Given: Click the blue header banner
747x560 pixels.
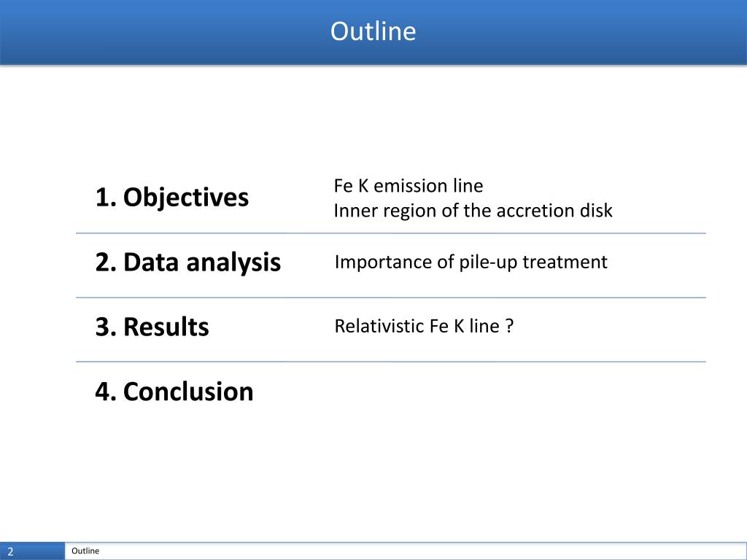Looking at the screenshot, I should click(373, 32).
